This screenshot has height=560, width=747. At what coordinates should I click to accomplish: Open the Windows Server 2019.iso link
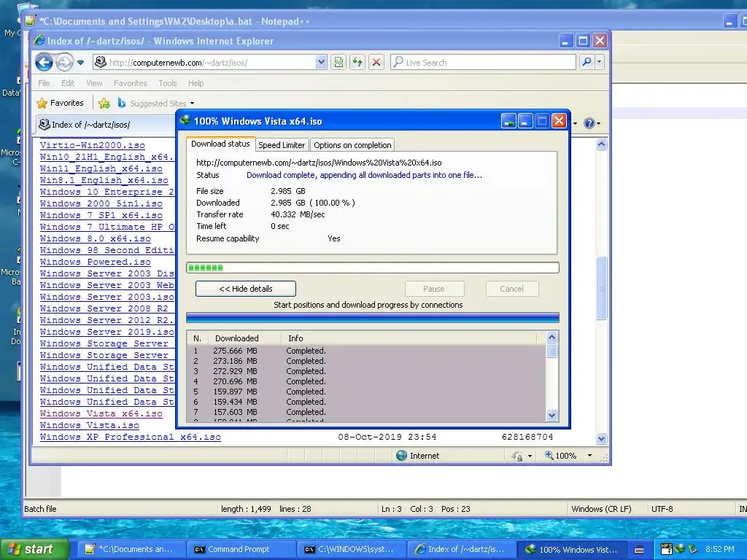click(107, 332)
